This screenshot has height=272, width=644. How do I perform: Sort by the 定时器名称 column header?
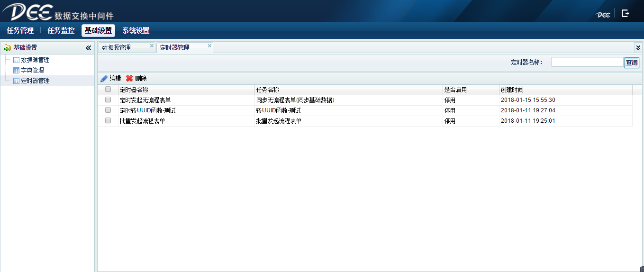tap(186, 90)
